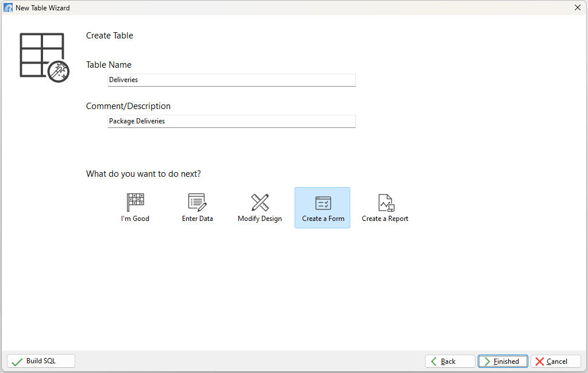Click the Comment/Description input field
This screenshot has height=373, width=588.
click(231, 121)
